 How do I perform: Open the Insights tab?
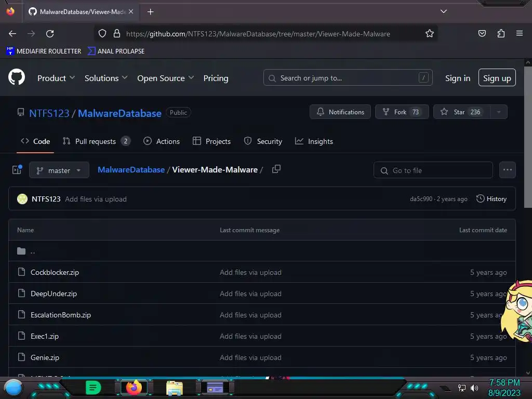point(314,141)
